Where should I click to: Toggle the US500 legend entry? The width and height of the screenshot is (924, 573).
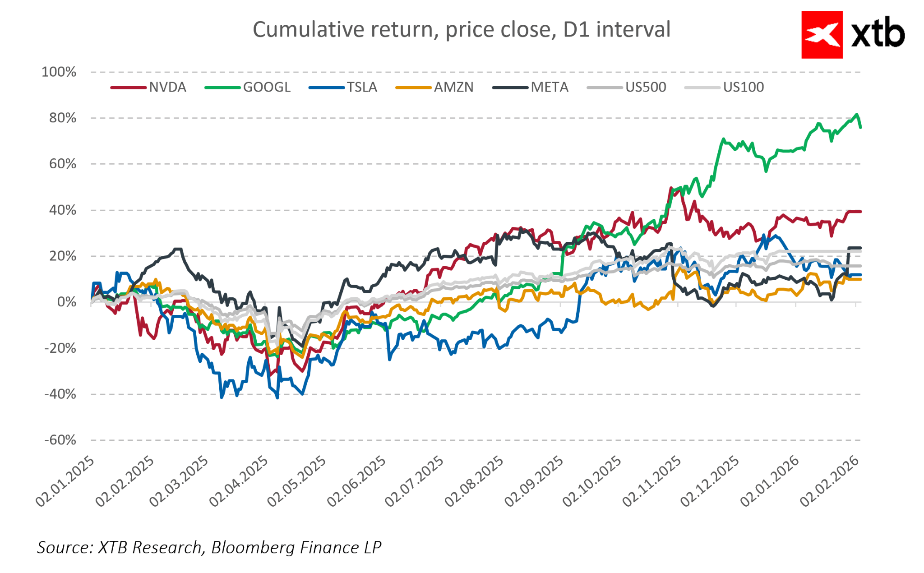(645, 87)
